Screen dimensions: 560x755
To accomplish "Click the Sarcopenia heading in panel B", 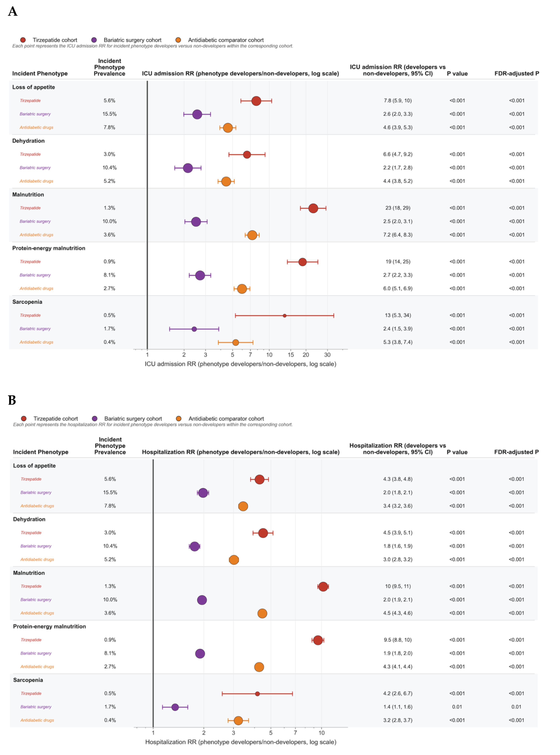I will (28, 680).
